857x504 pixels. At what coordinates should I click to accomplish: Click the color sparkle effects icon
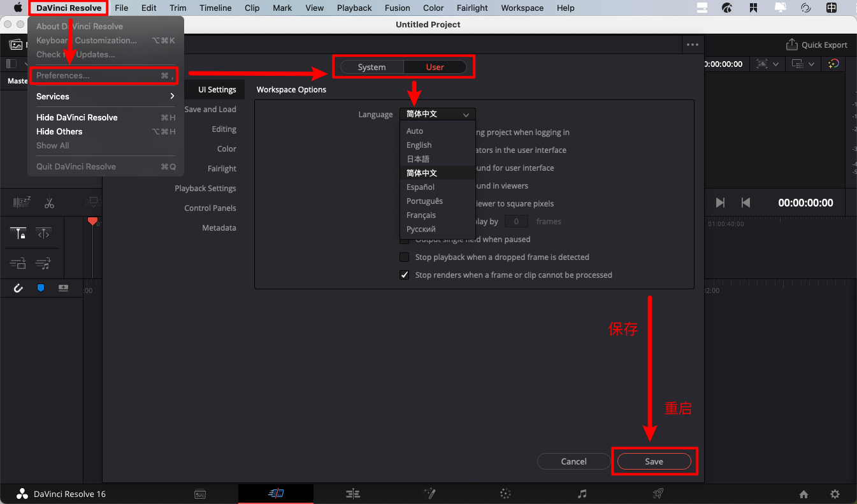pos(833,64)
